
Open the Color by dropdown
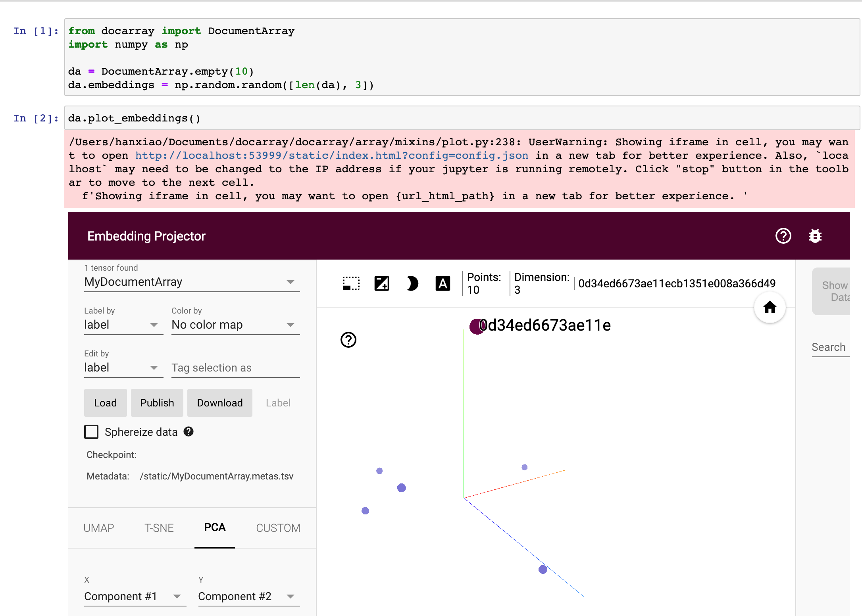235,325
